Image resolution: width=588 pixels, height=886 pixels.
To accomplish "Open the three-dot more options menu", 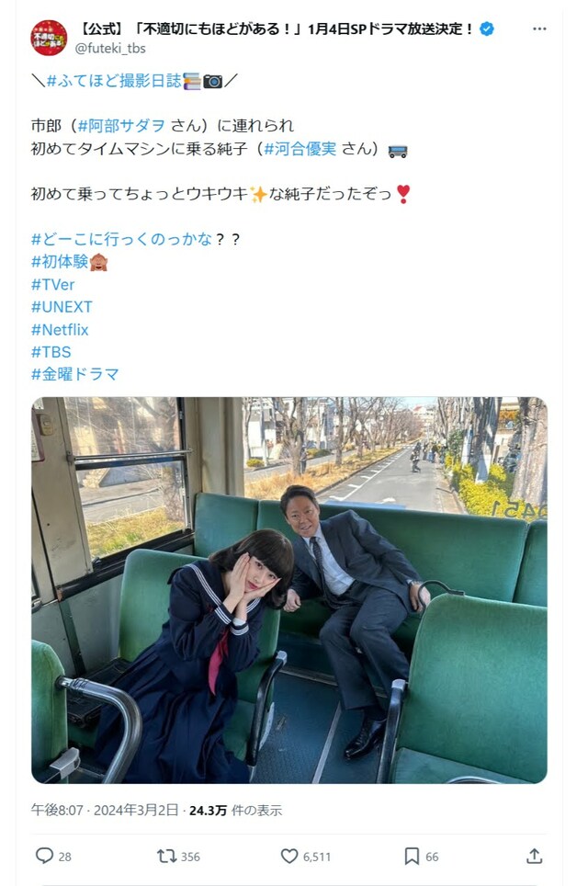I will coord(539,28).
